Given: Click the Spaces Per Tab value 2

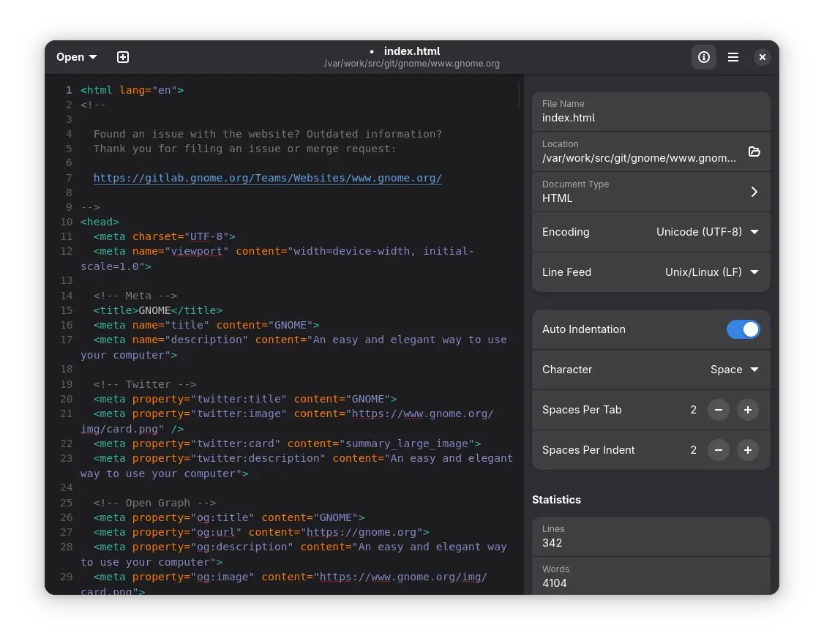Looking at the screenshot, I should point(693,410).
